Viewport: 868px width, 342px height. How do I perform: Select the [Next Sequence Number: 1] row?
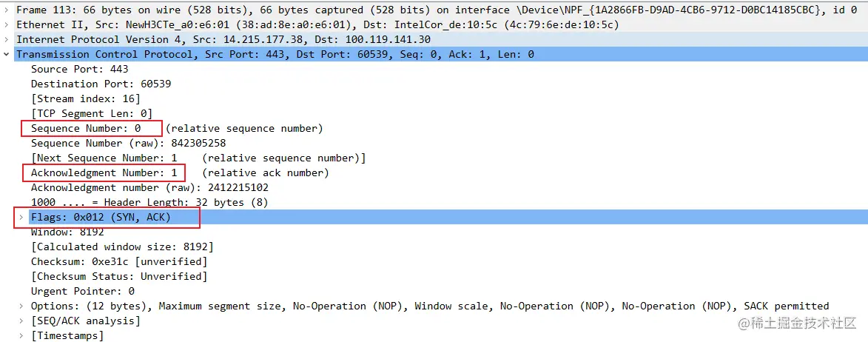coord(198,158)
